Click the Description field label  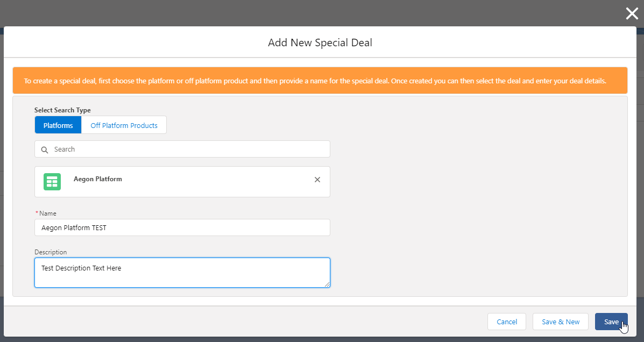pos(51,252)
